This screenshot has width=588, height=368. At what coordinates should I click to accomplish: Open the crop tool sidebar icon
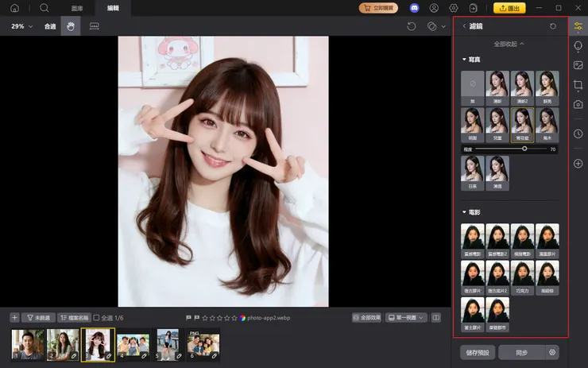pyautogui.click(x=578, y=85)
